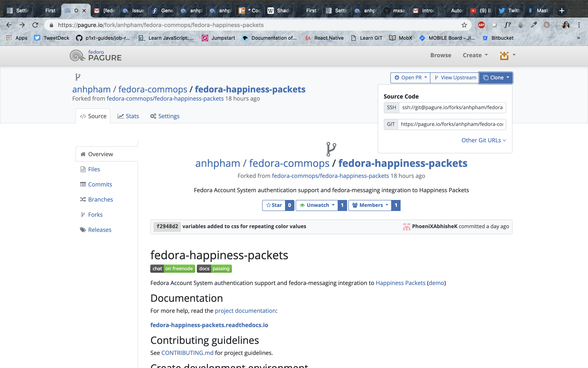588x368 pixels.
Task: Open the CONTRIBUTING.md link
Action: pos(187,353)
